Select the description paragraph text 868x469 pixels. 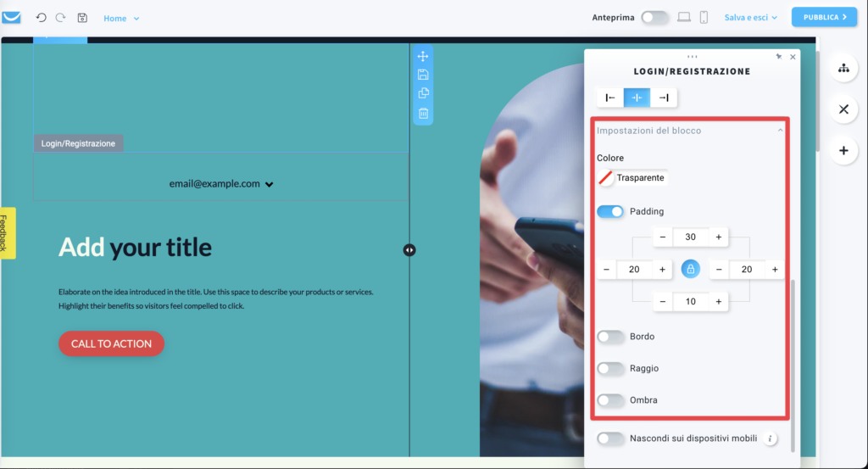[216, 299]
